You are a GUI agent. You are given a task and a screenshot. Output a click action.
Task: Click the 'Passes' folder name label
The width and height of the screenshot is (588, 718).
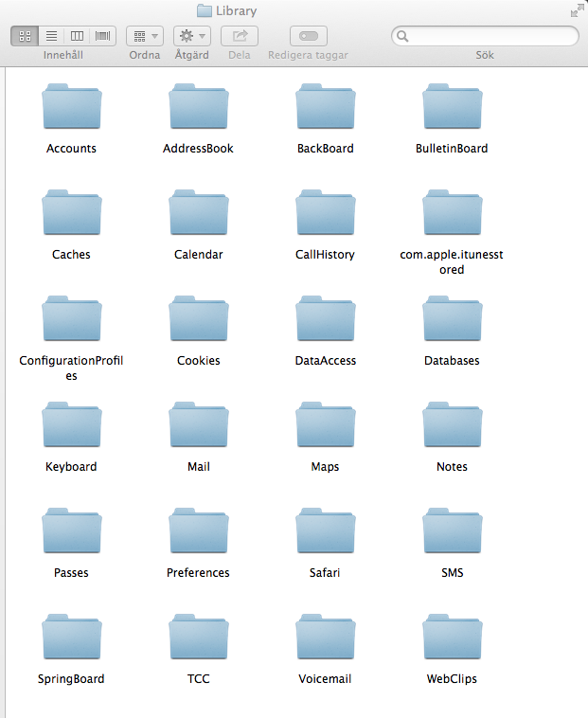(71, 573)
